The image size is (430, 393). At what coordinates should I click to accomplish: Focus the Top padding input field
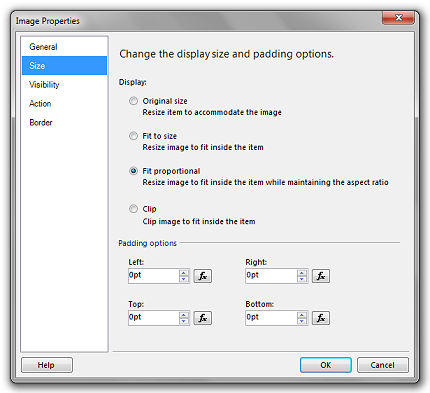coord(154,318)
